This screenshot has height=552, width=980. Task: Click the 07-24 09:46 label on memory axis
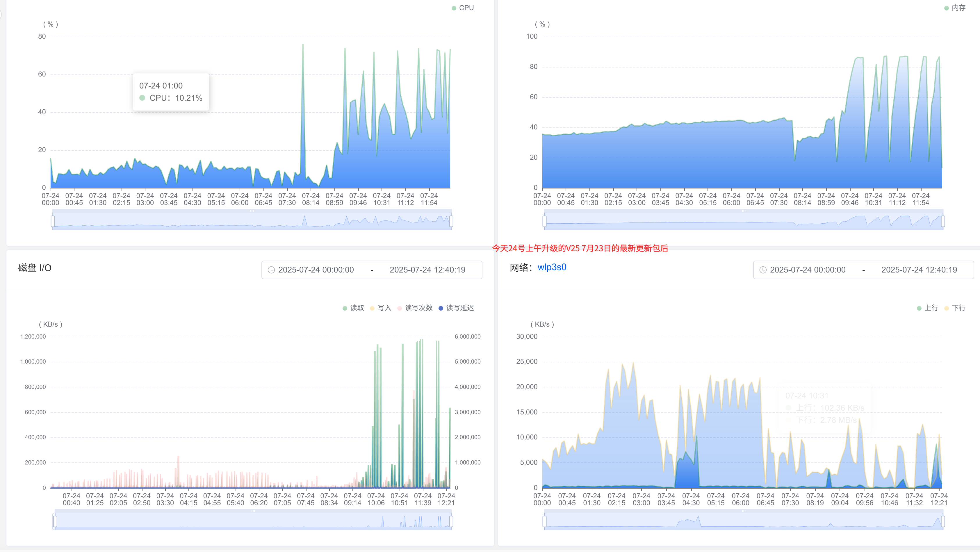pos(849,199)
